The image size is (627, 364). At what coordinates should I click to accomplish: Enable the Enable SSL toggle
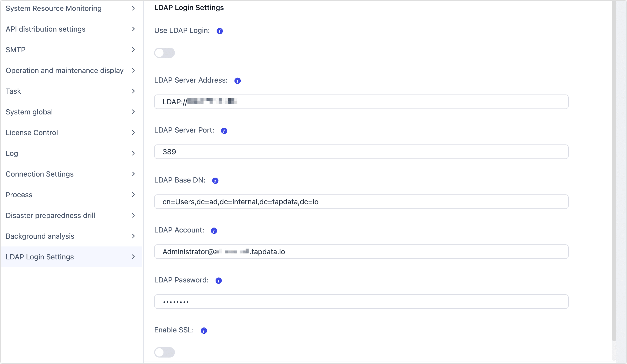click(x=165, y=352)
